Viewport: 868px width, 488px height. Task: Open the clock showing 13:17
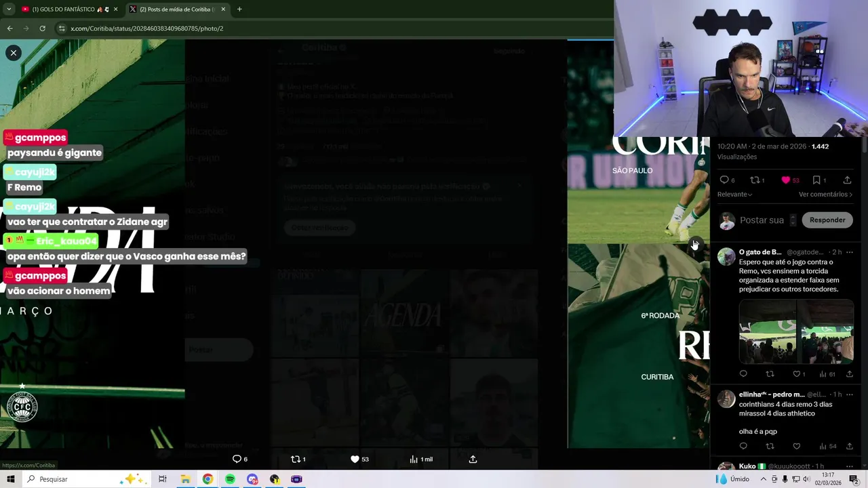pyautogui.click(x=828, y=479)
